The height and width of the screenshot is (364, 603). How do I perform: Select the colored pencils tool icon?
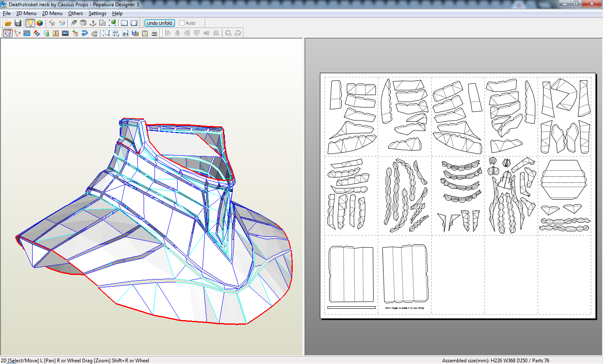[x=36, y=33]
